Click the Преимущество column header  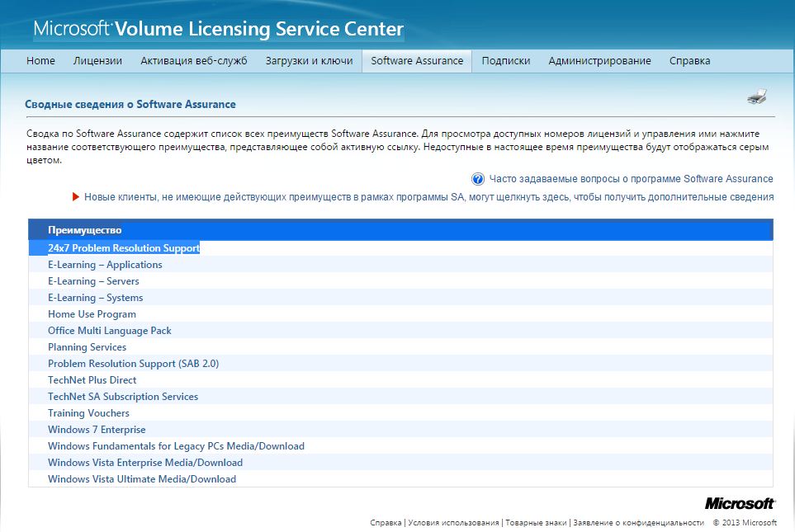point(84,230)
